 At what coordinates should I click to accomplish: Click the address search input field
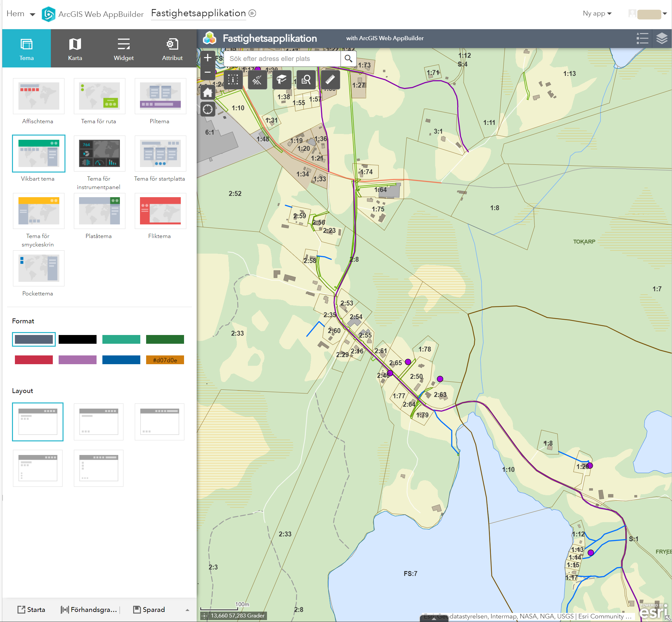283,59
